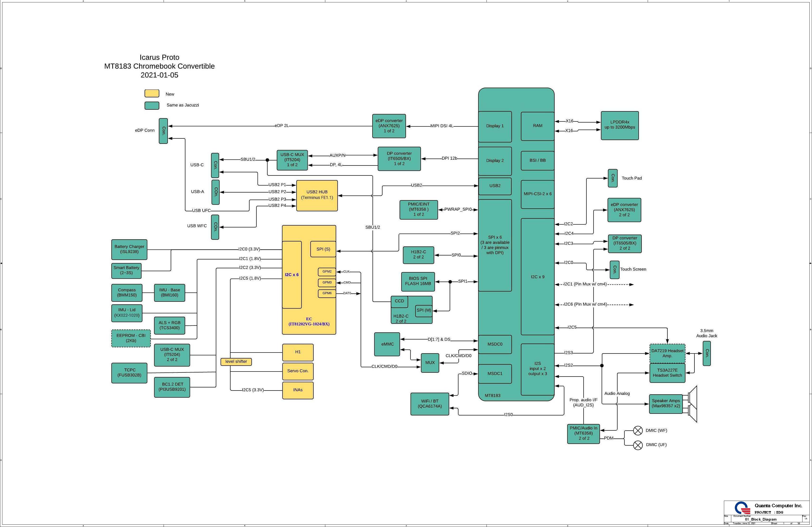Click the Battery Charger ISL9238 block
The height and width of the screenshot is (527, 812).
pyautogui.click(x=129, y=249)
